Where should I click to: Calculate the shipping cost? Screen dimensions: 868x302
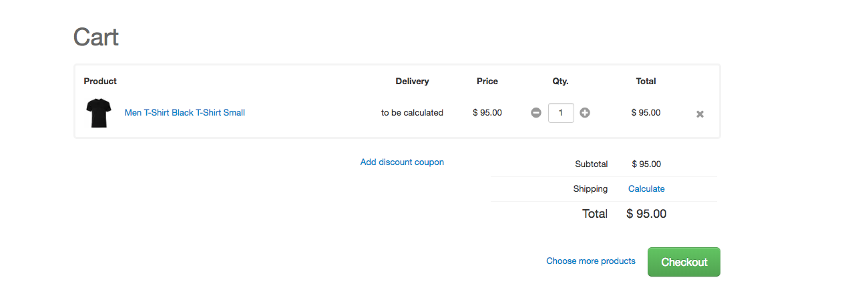646,189
